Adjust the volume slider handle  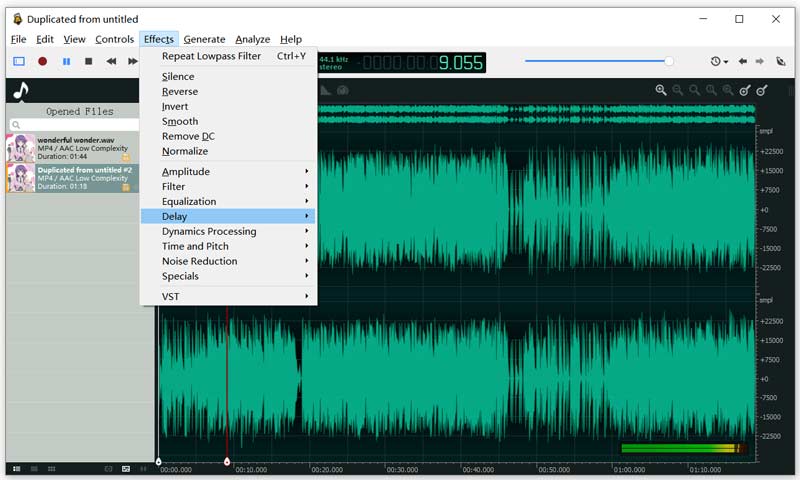669,62
